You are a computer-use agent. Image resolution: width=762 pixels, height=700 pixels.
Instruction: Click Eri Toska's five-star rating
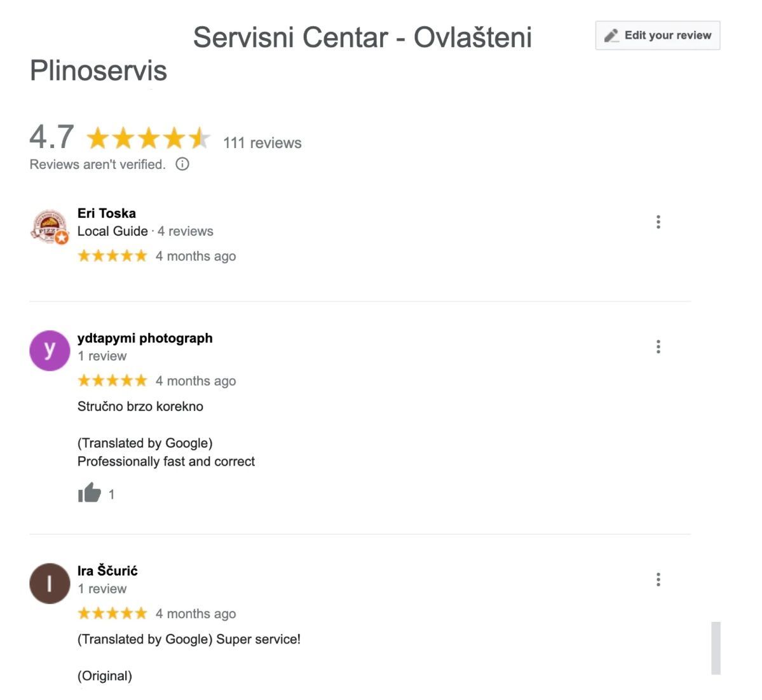(x=112, y=256)
